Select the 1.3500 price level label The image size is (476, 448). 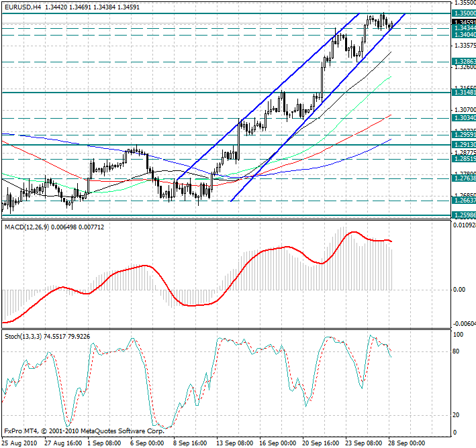click(x=464, y=13)
